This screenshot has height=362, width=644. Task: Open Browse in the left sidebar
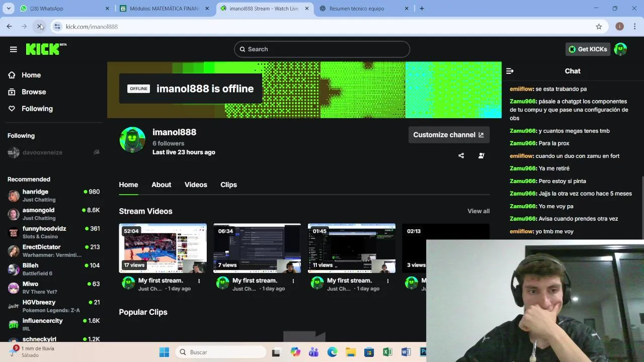34,92
